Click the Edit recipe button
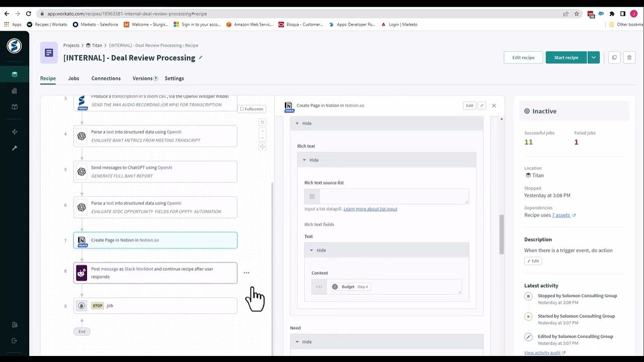644x362 pixels. pos(523,57)
